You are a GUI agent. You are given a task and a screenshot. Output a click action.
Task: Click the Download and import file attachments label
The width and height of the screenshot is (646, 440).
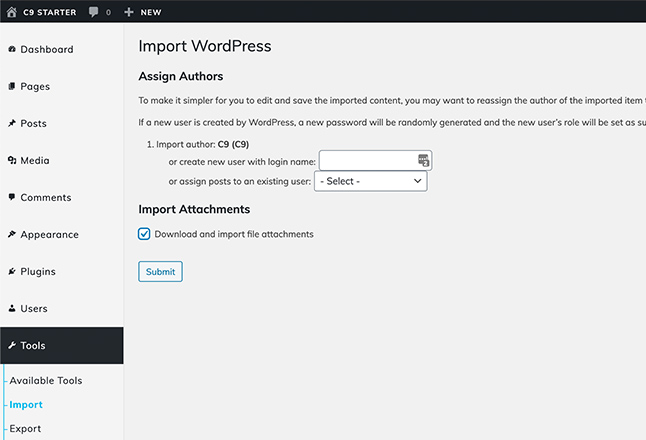pyautogui.click(x=234, y=234)
